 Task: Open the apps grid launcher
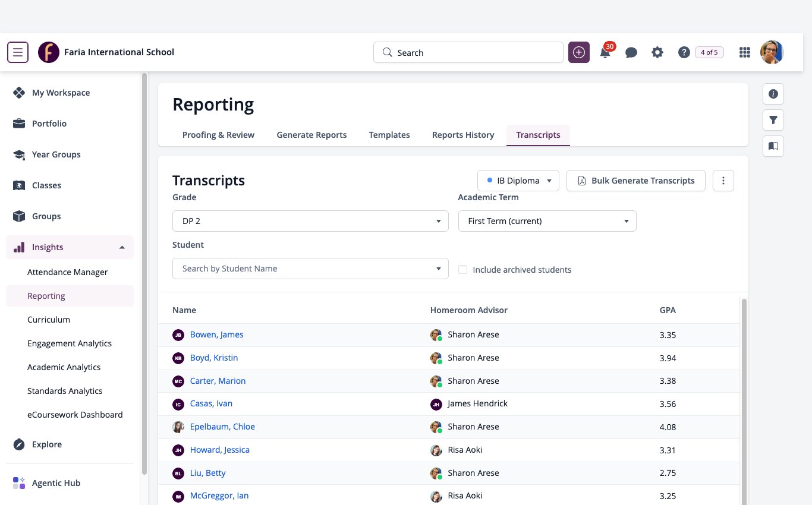[x=744, y=52]
